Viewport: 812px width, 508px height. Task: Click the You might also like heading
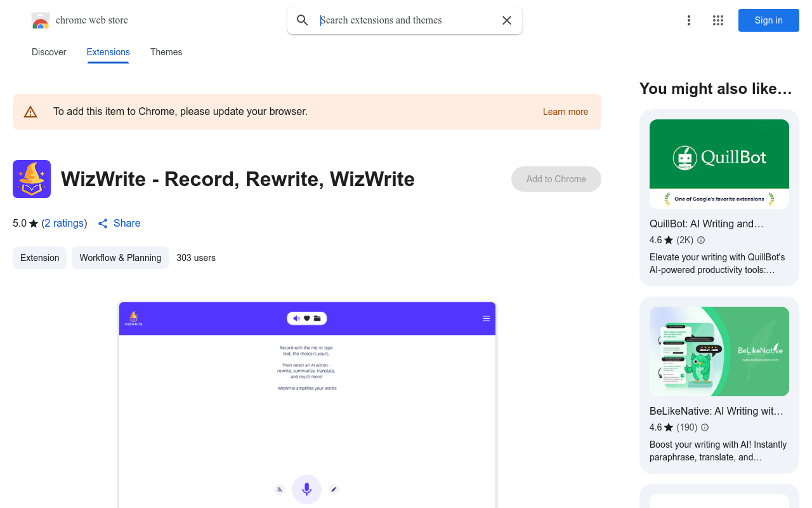point(716,89)
